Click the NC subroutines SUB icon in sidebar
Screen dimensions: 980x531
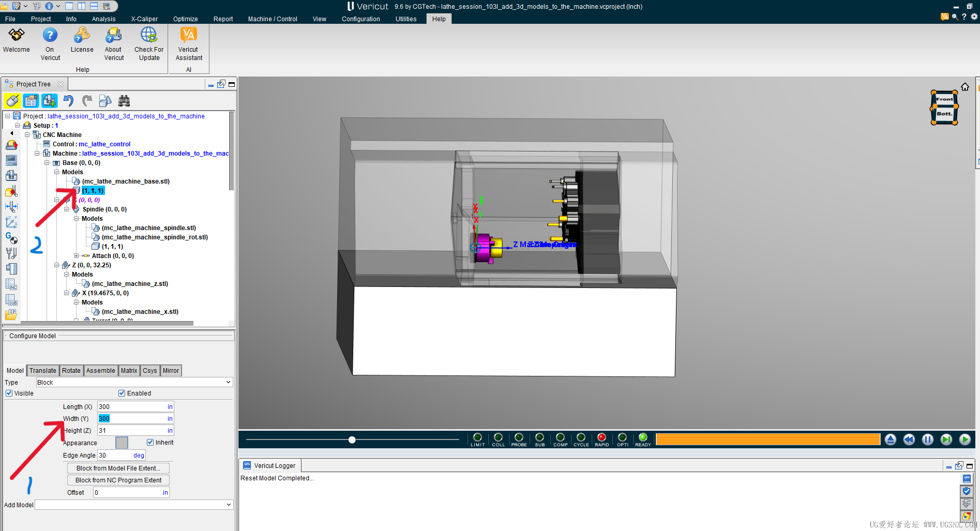point(11,299)
